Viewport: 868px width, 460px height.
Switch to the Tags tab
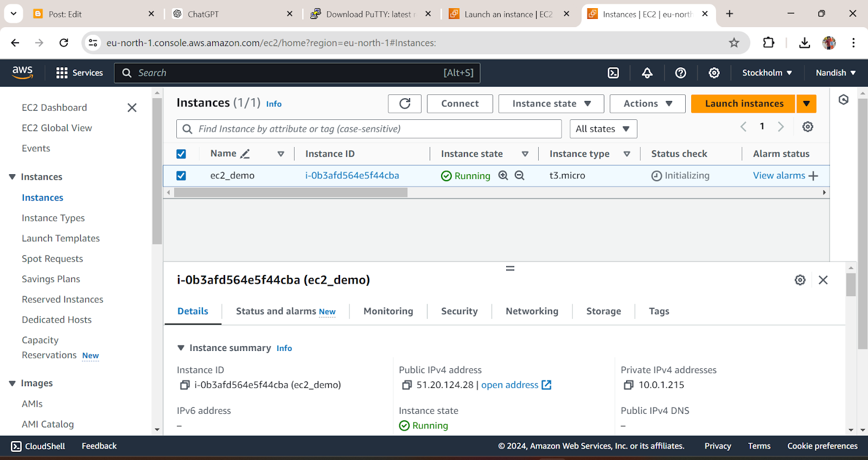coord(659,311)
